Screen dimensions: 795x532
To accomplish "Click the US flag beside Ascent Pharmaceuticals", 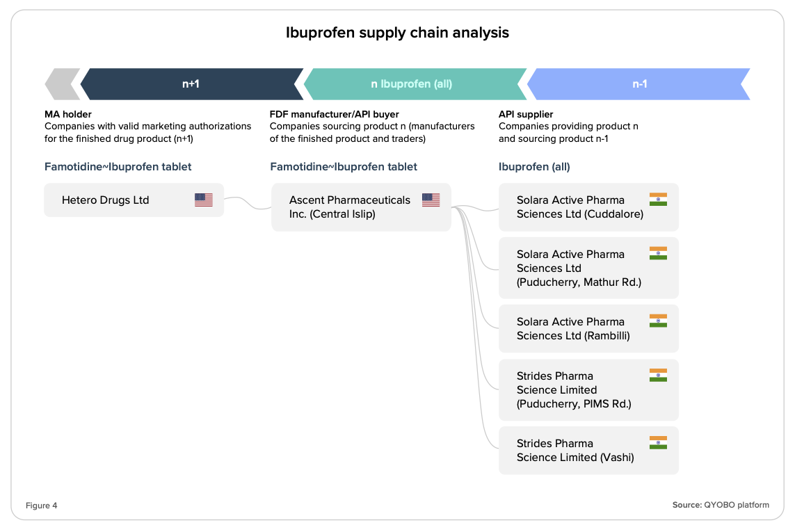I will click(431, 200).
